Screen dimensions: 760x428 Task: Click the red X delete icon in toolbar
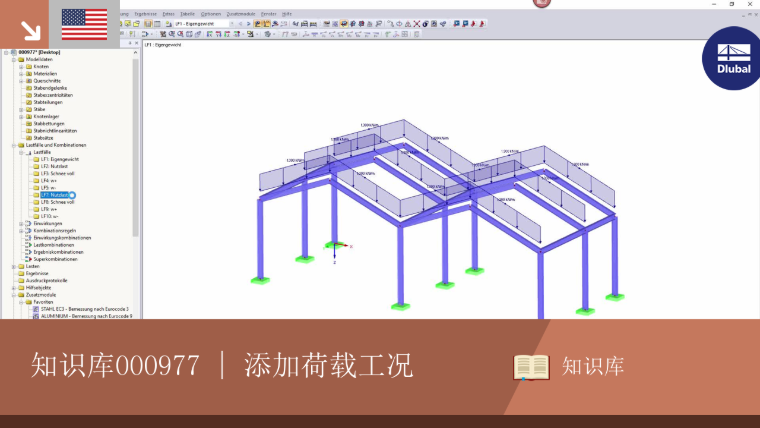pyautogui.click(x=416, y=24)
